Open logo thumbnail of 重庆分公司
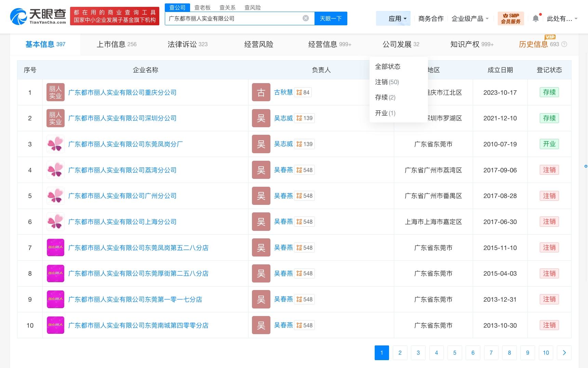Image resolution: width=588 pixels, height=368 pixels. tap(55, 92)
